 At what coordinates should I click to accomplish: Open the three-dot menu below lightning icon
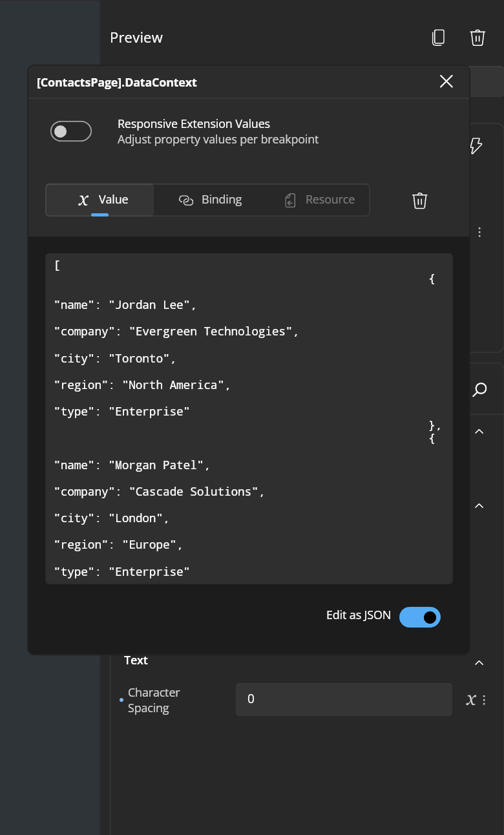pyautogui.click(x=479, y=232)
